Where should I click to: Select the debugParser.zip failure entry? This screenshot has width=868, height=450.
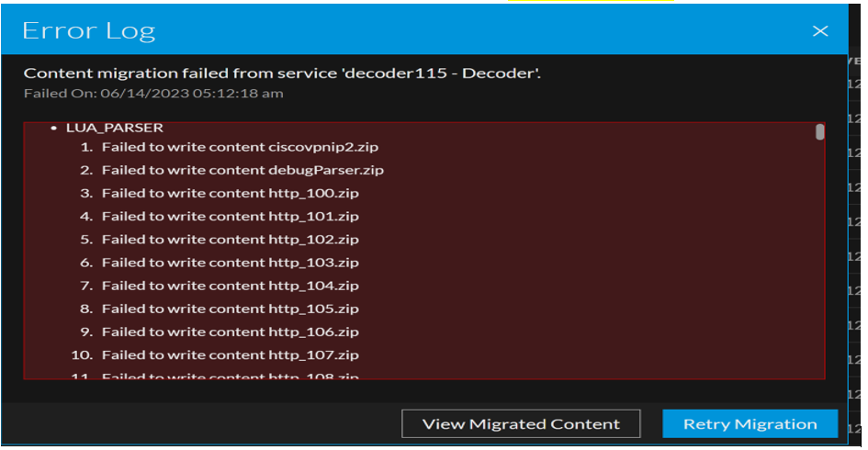click(242, 170)
